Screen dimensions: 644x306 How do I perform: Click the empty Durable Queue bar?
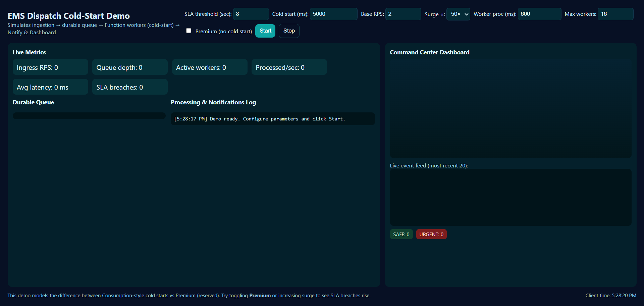pyautogui.click(x=89, y=116)
